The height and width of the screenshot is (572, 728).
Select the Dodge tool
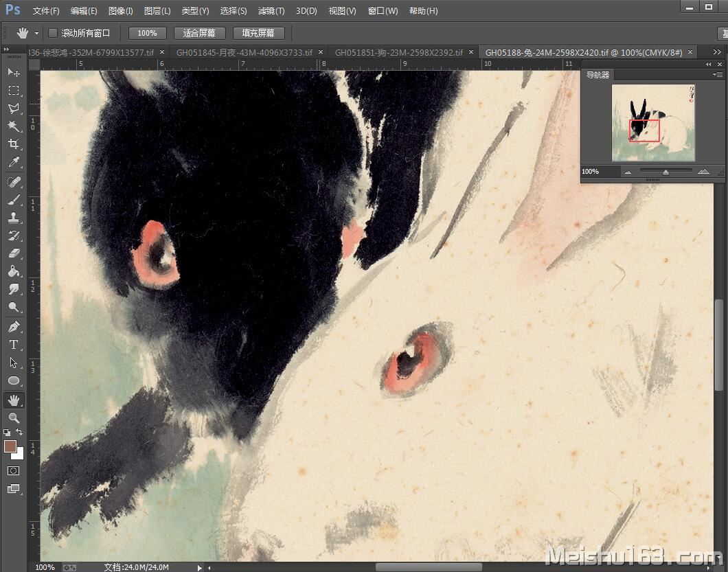tap(14, 307)
